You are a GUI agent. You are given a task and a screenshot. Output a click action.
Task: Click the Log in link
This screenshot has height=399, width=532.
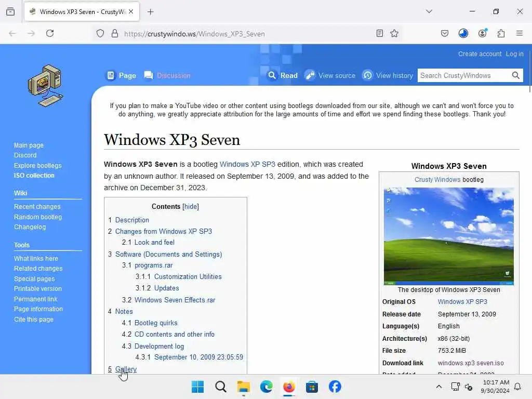514,54
